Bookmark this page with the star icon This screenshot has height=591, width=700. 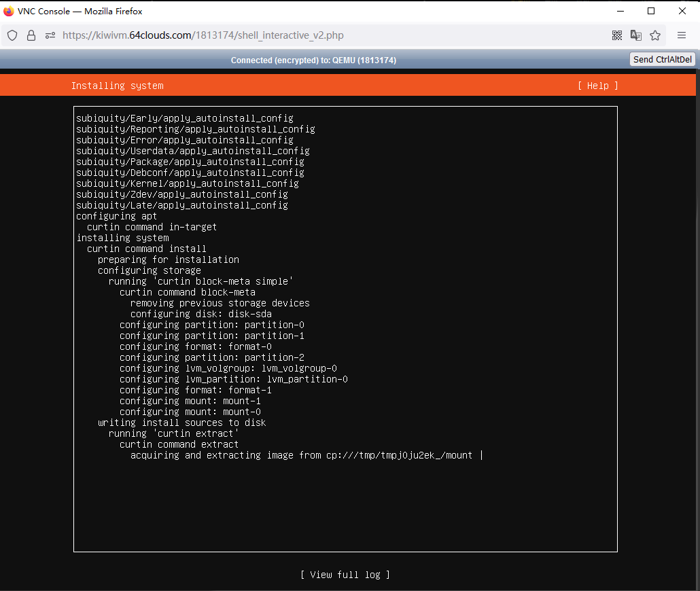pyautogui.click(x=655, y=35)
